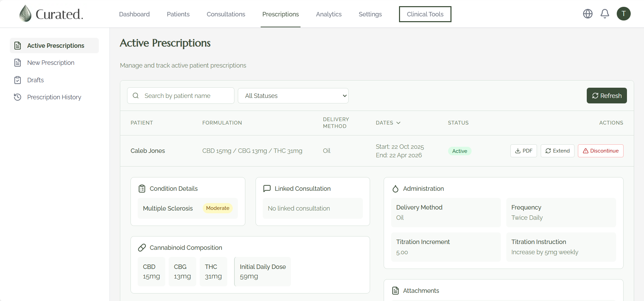Click the Curated leaf logo
Viewport: 644px width, 301px height.
(x=25, y=14)
